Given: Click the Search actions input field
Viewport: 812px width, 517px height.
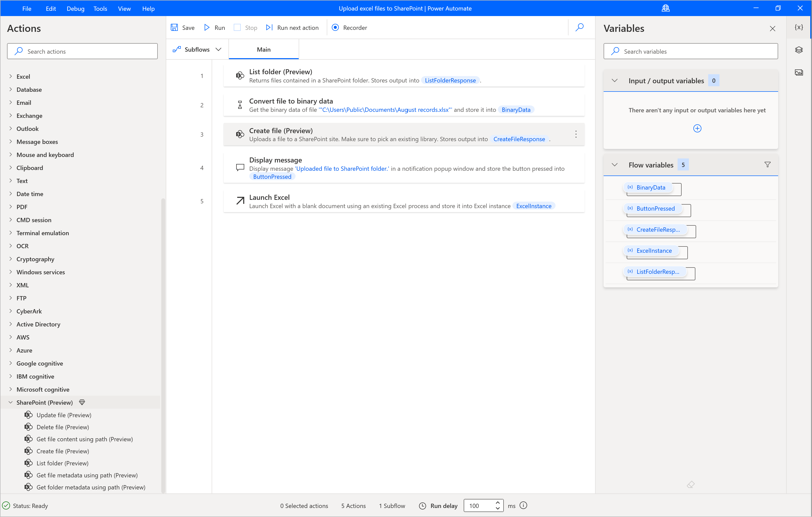Looking at the screenshot, I should [82, 51].
